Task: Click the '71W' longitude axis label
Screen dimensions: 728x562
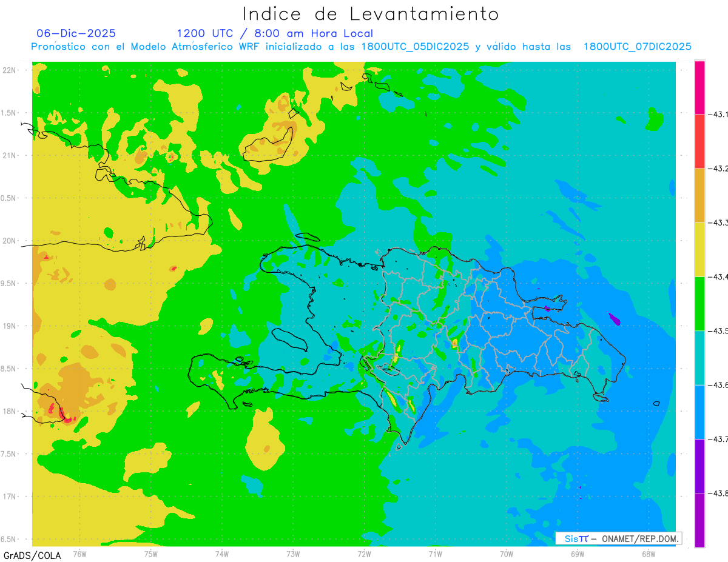Action: point(435,554)
